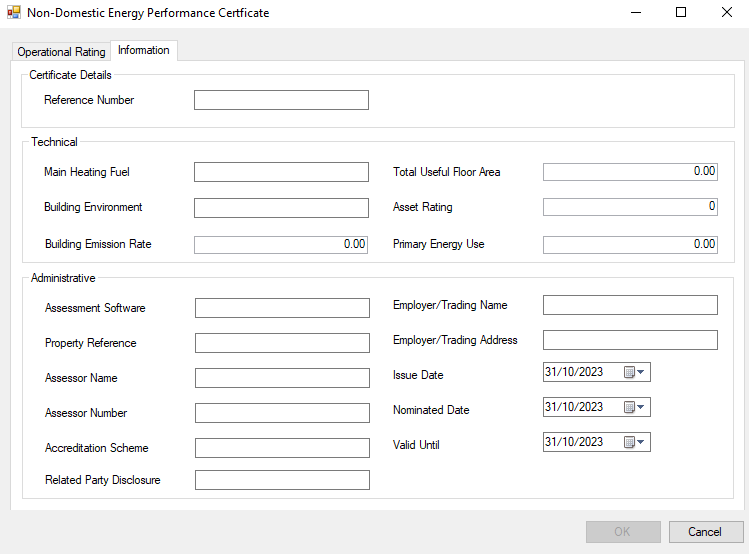Screen dimensions: 749x554
Task: Focus the Main Heating Fuel field
Action: (x=281, y=172)
